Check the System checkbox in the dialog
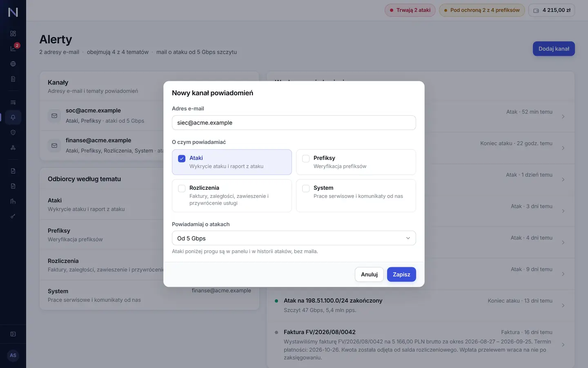This screenshot has height=368, width=588. click(306, 188)
